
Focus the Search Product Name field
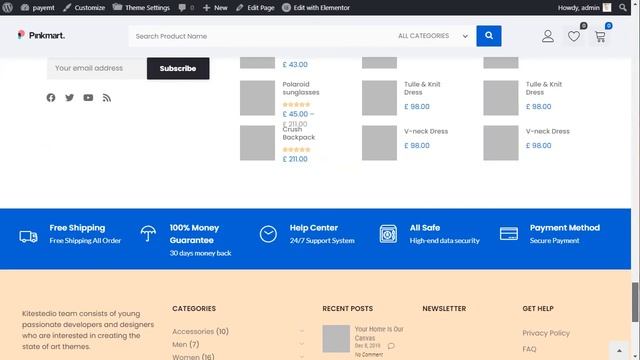coord(261,36)
